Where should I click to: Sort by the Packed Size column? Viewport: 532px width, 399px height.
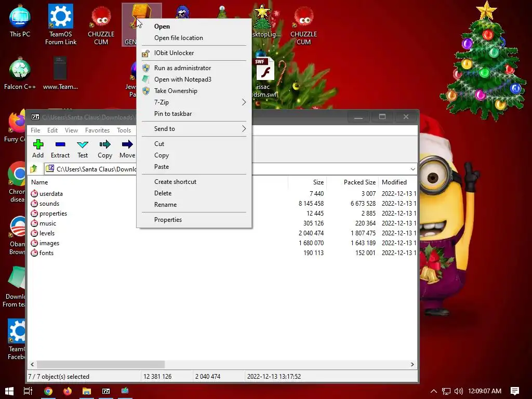click(x=360, y=182)
